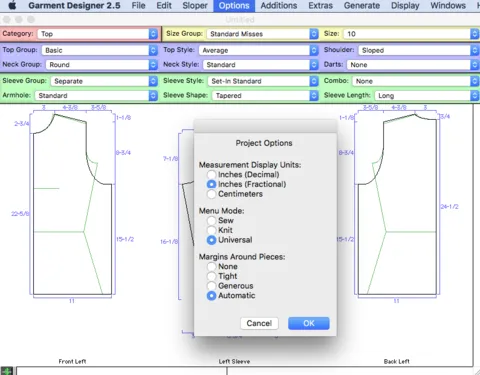Choose Sew menu mode

tap(211, 220)
